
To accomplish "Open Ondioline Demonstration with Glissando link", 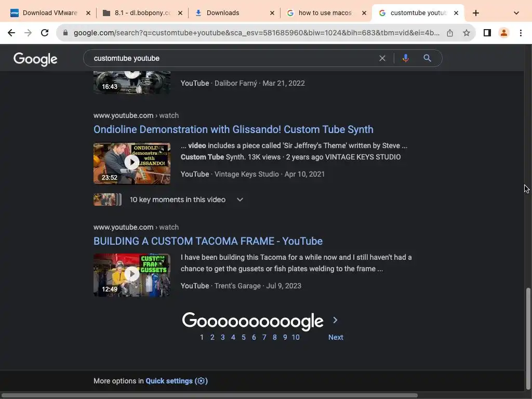I will tap(233, 129).
